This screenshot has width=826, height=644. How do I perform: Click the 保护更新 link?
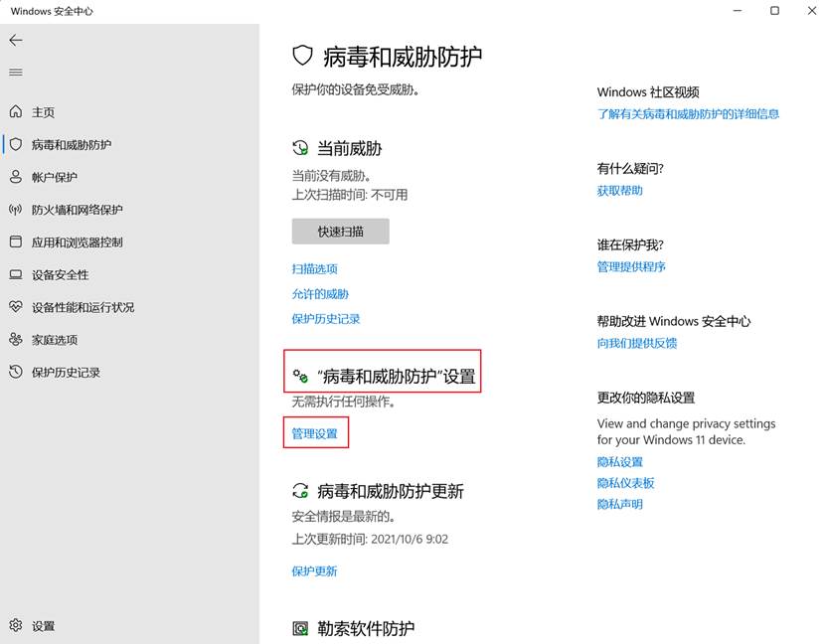pos(314,570)
